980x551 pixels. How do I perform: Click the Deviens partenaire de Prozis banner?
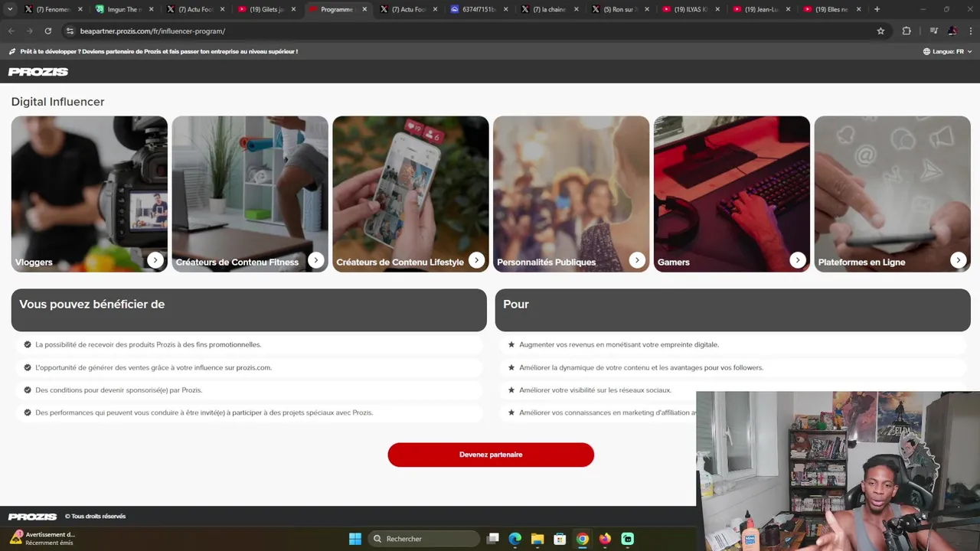[x=158, y=51]
